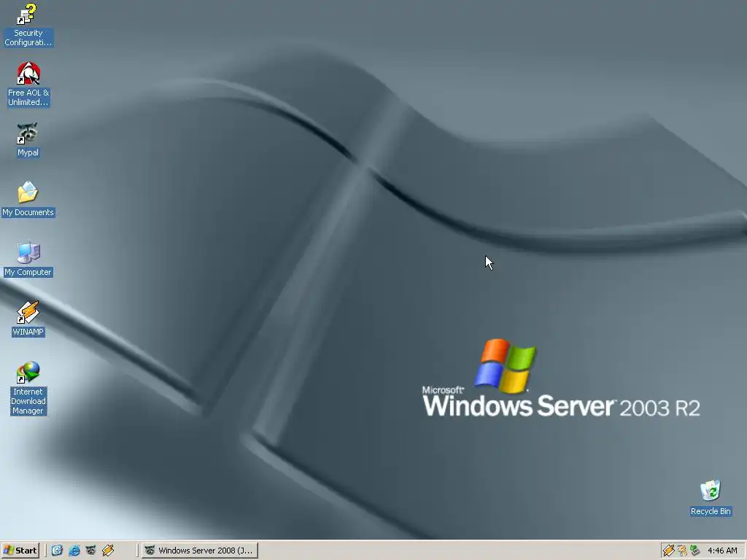Open the Security Configuration shortcut on desktop
This screenshot has width=747, height=560.
click(x=28, y=25)
